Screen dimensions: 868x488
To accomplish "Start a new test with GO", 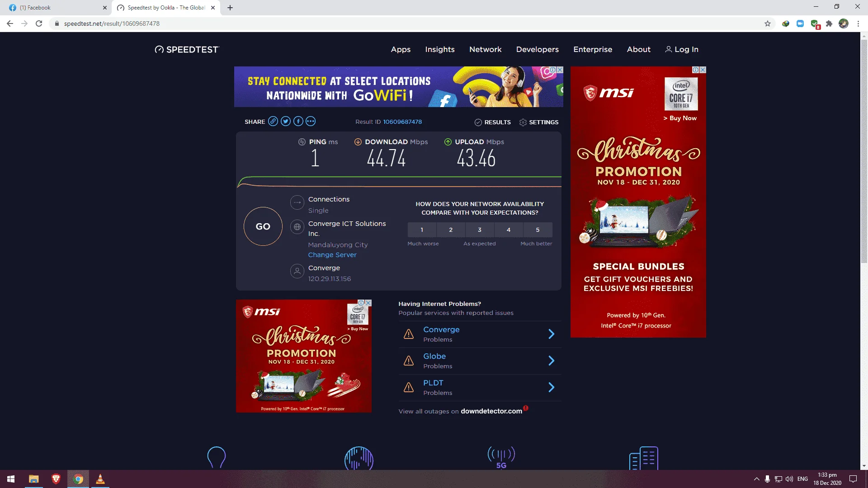I will click(263, 226).
